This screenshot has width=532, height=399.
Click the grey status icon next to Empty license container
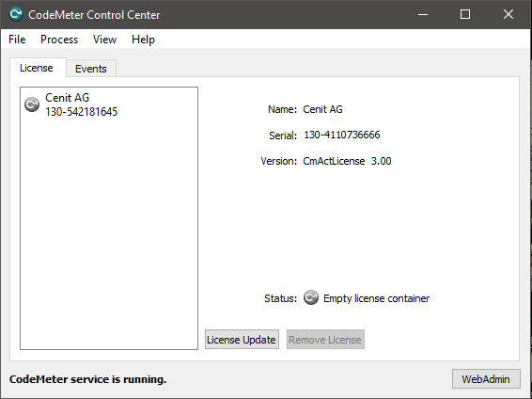click(311, 297)
